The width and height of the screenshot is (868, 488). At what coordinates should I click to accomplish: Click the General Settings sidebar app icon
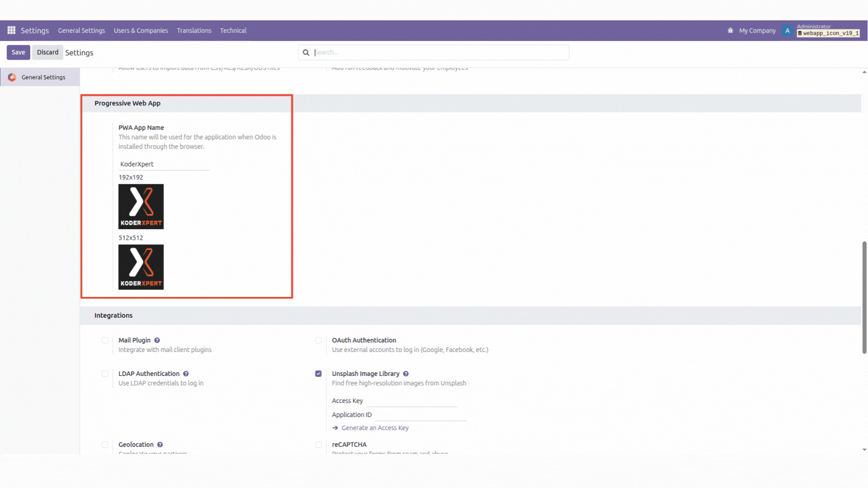click(12, 77)
